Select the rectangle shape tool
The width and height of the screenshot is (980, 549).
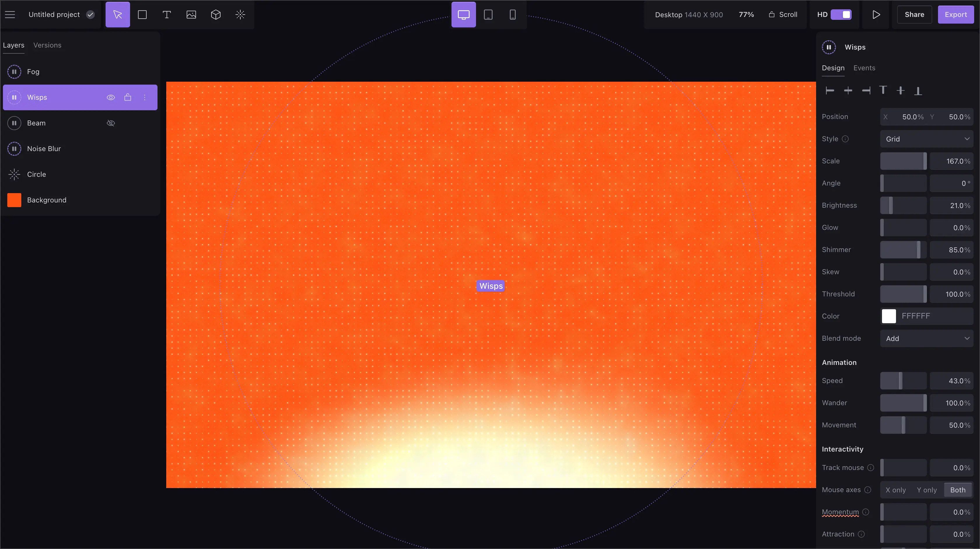click(x=142, y=15)
